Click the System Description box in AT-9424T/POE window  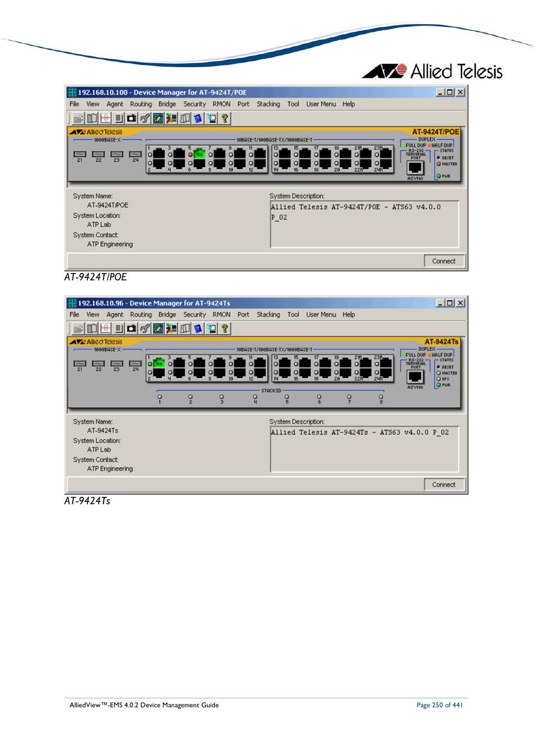coord(364,224)
